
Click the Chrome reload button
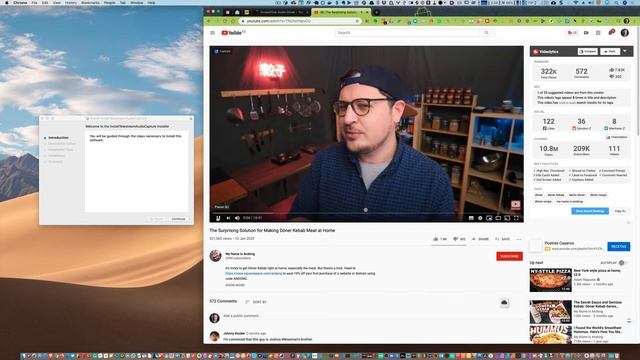point(225,21)
